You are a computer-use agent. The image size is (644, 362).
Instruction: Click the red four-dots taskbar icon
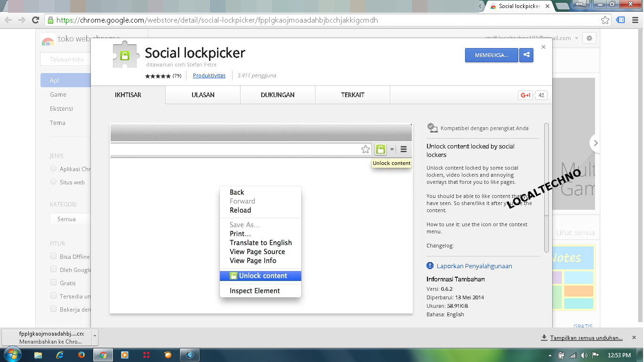pos(146,355)
